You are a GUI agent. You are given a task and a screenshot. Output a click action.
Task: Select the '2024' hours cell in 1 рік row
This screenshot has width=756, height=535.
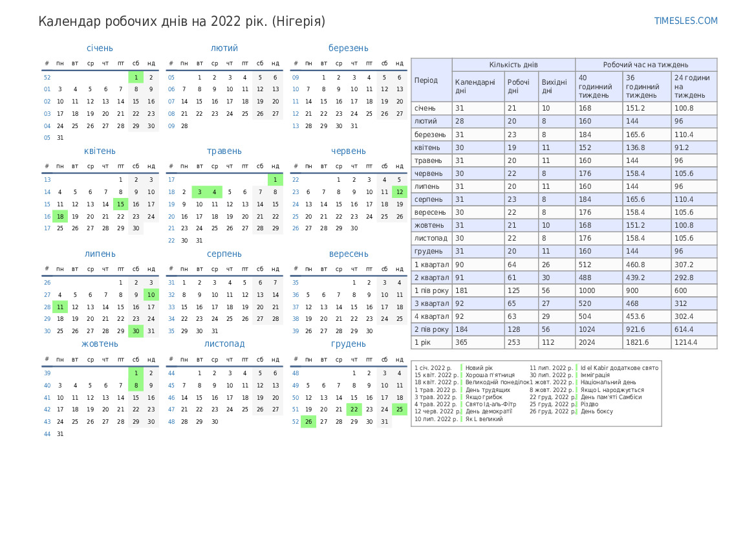coord(599,342)
